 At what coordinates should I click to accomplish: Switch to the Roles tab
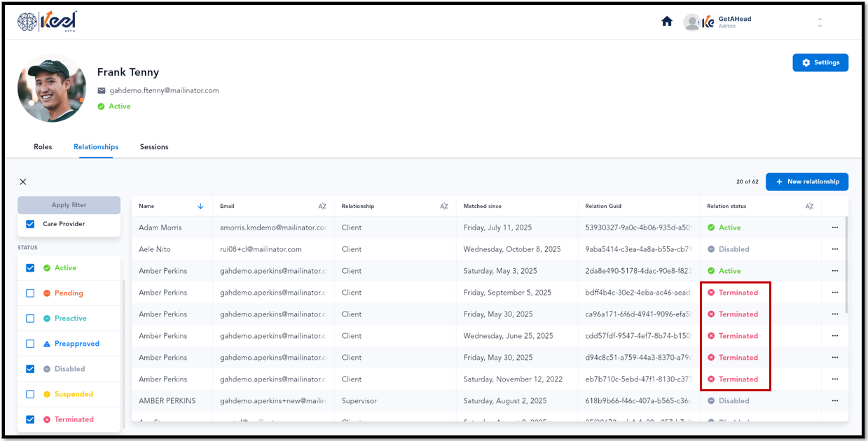[43, 147]
